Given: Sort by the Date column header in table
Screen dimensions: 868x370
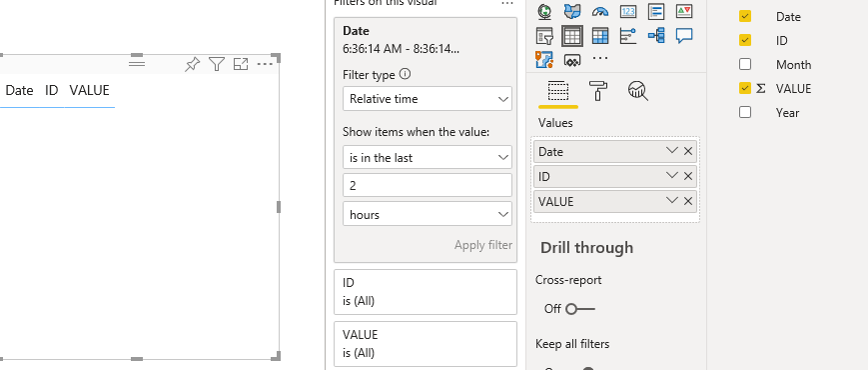Looking at the screenshot, I should (x=19, y=90).
